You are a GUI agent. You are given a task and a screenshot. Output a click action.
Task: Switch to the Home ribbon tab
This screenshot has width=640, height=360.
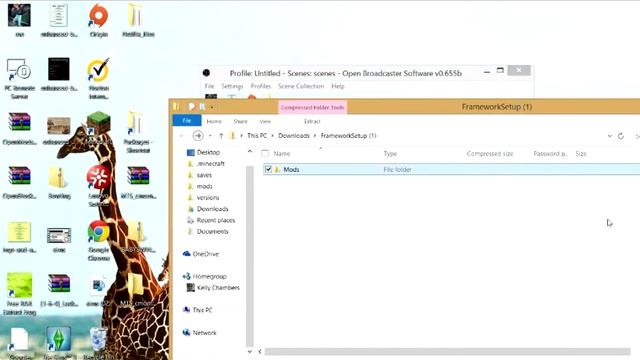click(214, 121)
